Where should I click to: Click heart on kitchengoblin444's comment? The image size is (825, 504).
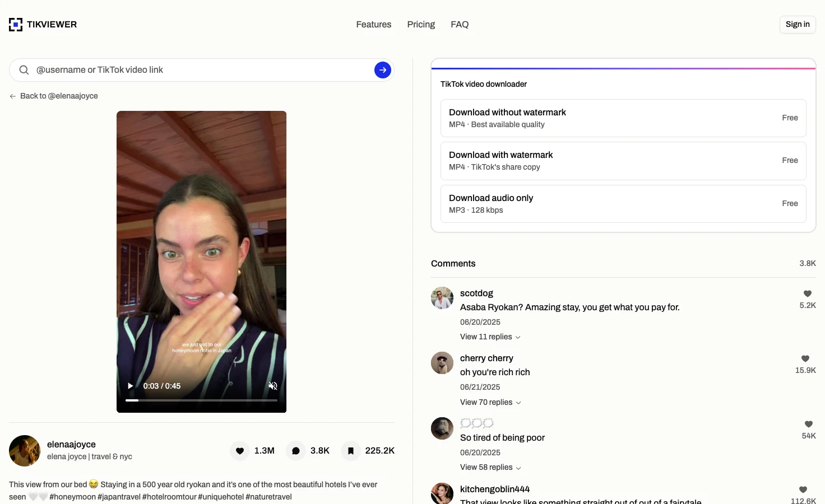[x=803, y=489]
